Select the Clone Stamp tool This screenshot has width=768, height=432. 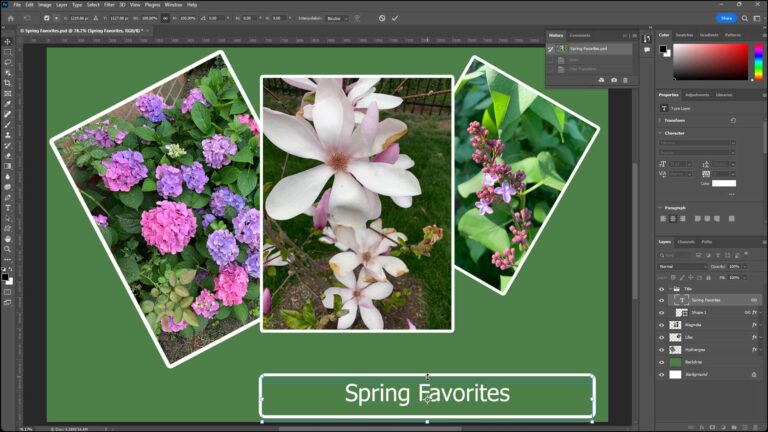pos(7,135)
